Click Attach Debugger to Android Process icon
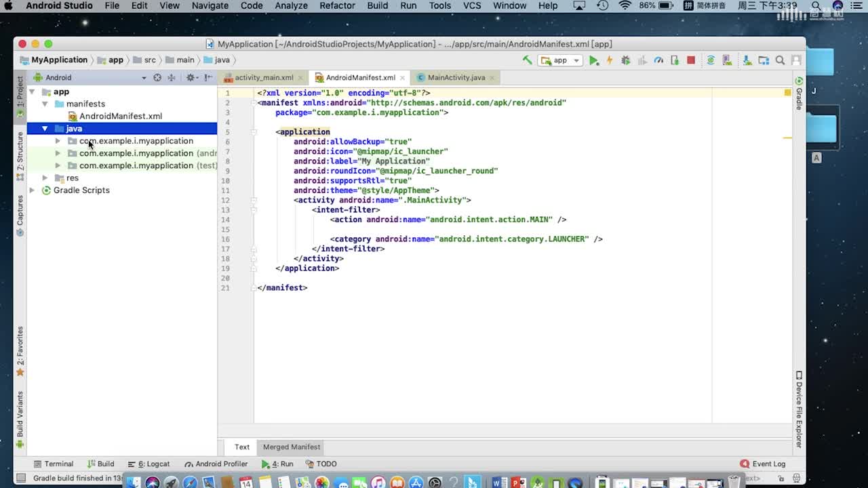 point(675,60)
